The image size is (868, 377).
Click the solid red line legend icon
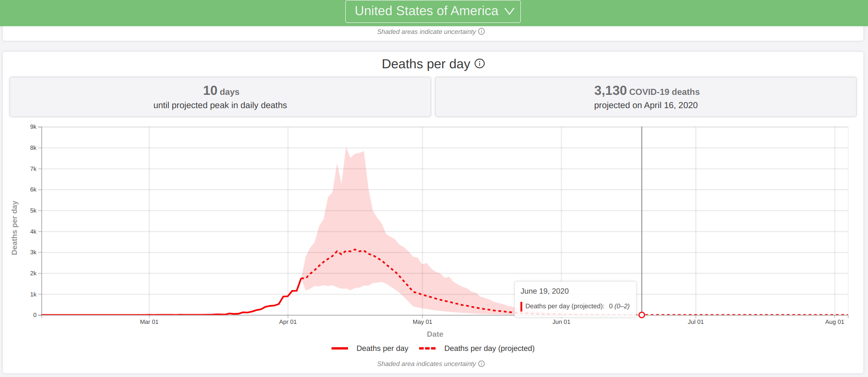click(x=340, y=349)
